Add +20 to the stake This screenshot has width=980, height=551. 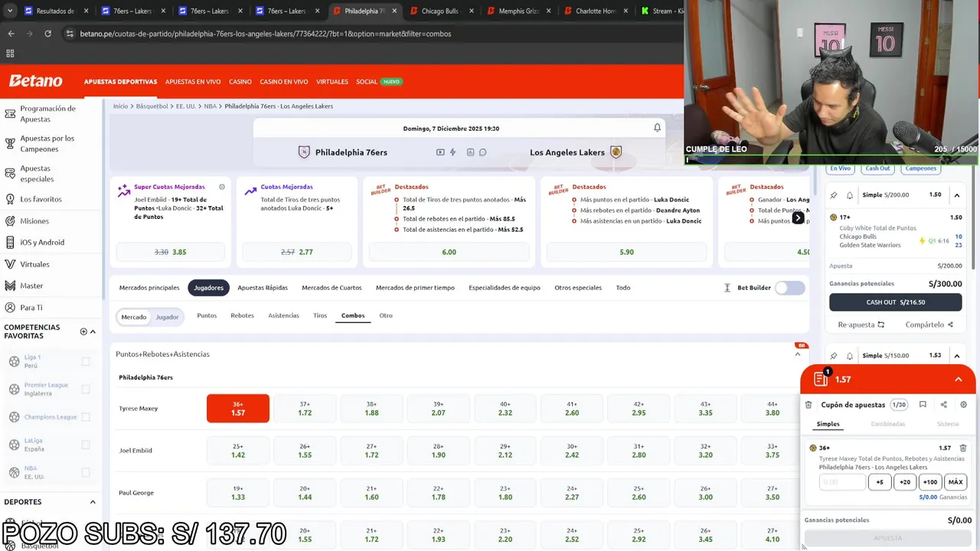905,482
